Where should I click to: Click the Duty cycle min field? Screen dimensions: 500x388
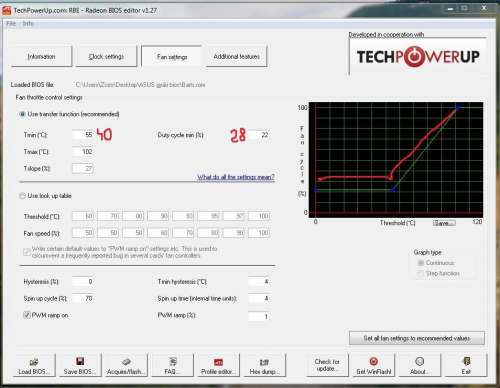(259, 135)
